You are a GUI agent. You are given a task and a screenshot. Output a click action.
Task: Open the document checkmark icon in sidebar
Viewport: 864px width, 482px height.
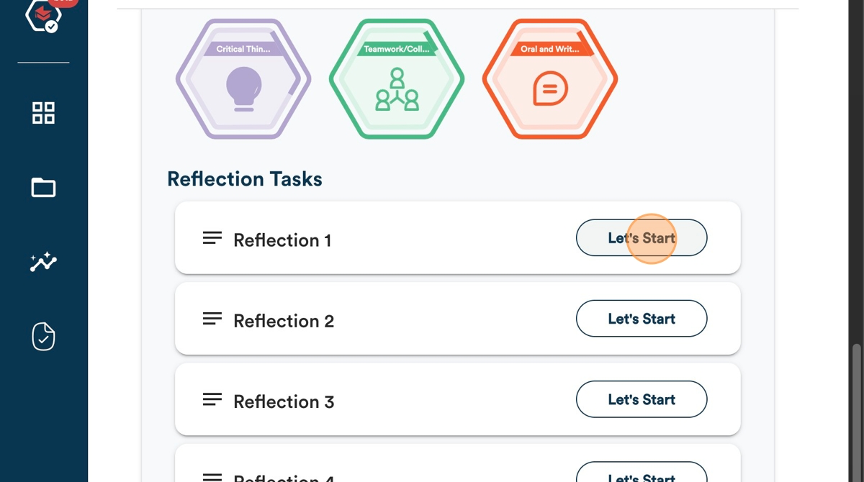pyautogui.click(x=43, y=336)
